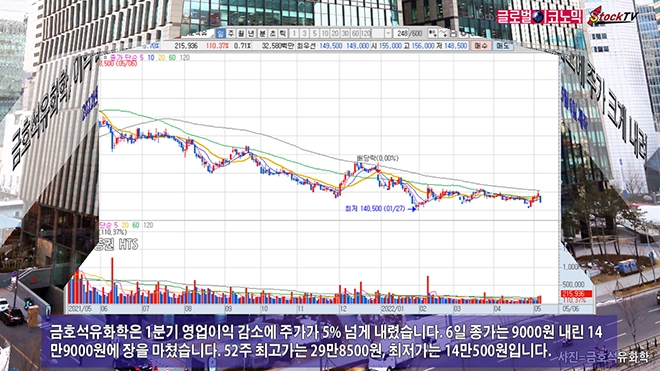Viewport: 660px width, 371px height.
Task: Click the trend-line drawing tool icon
Action: 443,33
